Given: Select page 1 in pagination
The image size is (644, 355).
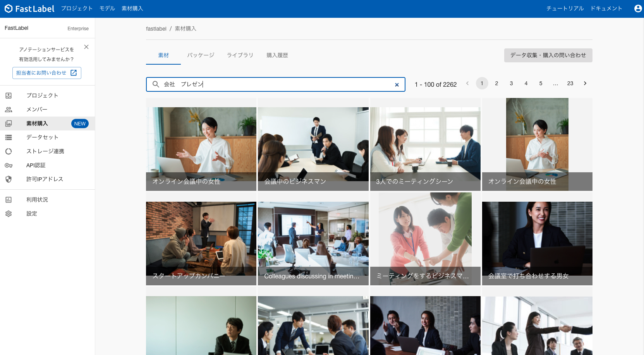Looking at the screenshot, I should point(482,83).
